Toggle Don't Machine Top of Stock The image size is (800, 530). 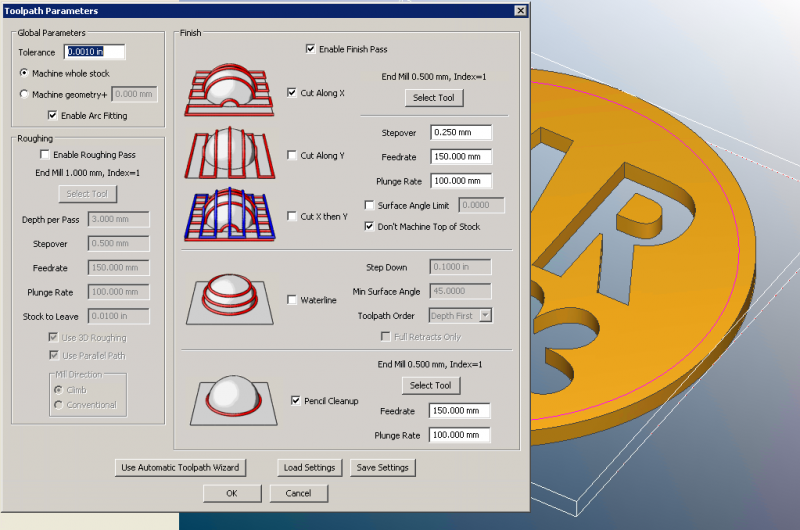369,226
